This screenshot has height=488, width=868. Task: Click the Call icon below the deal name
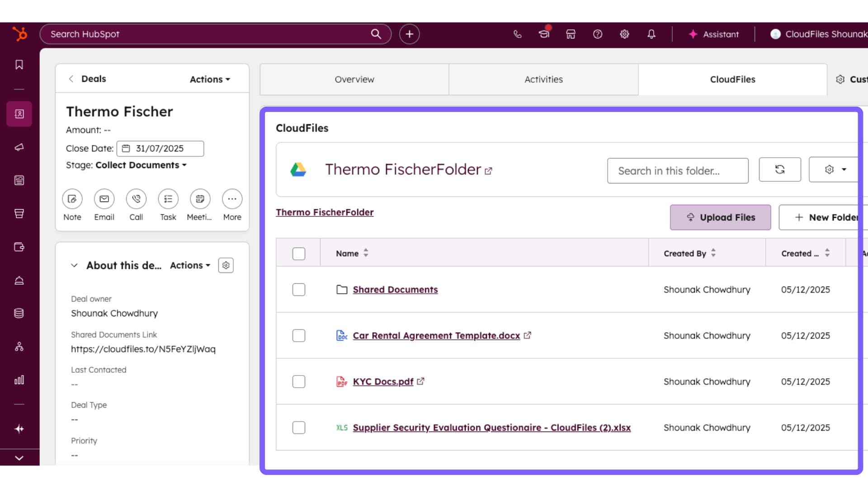pos(136,199)
